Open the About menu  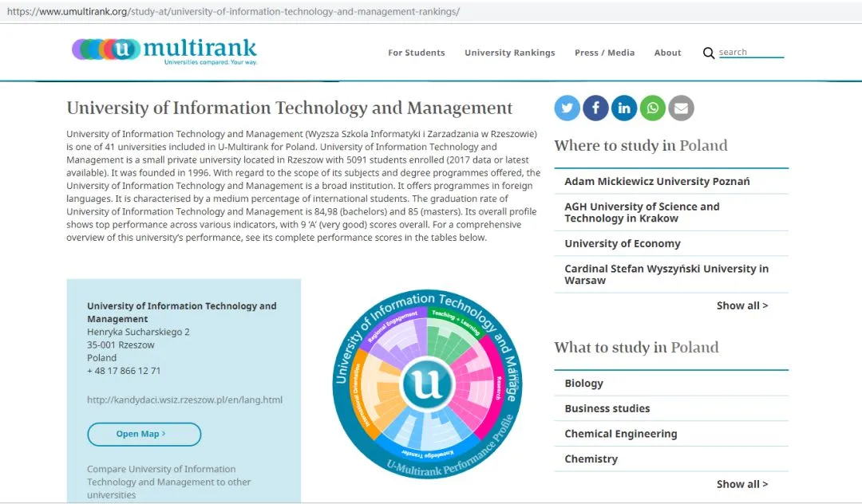[x=667, y=53]
